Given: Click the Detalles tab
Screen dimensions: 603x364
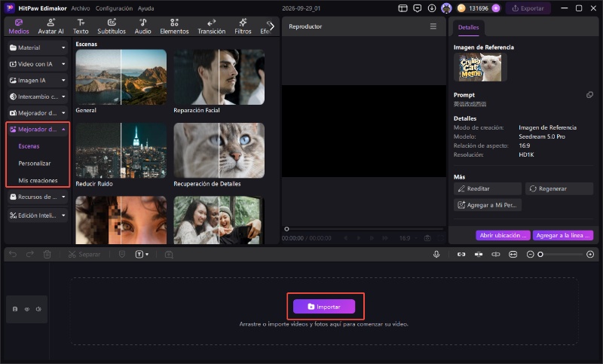Looking at the screenshot, I should [x=468, y=27].
